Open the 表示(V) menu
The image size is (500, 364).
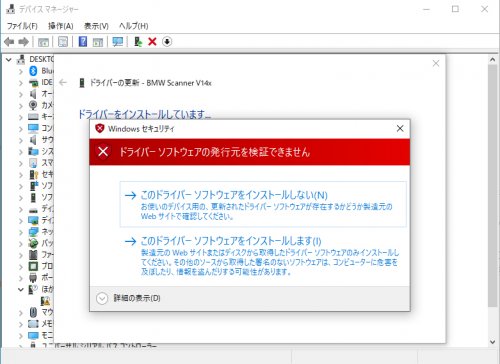point(96,26)
